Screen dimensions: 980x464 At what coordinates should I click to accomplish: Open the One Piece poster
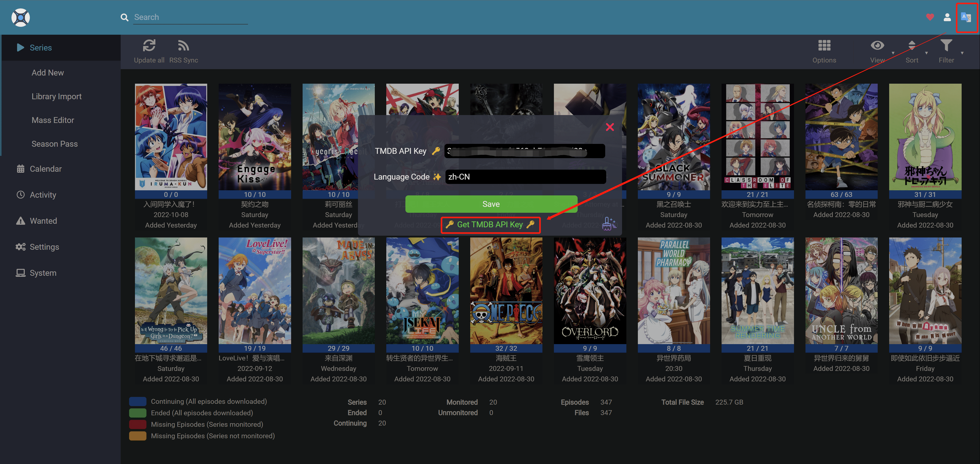coord(506,291)
